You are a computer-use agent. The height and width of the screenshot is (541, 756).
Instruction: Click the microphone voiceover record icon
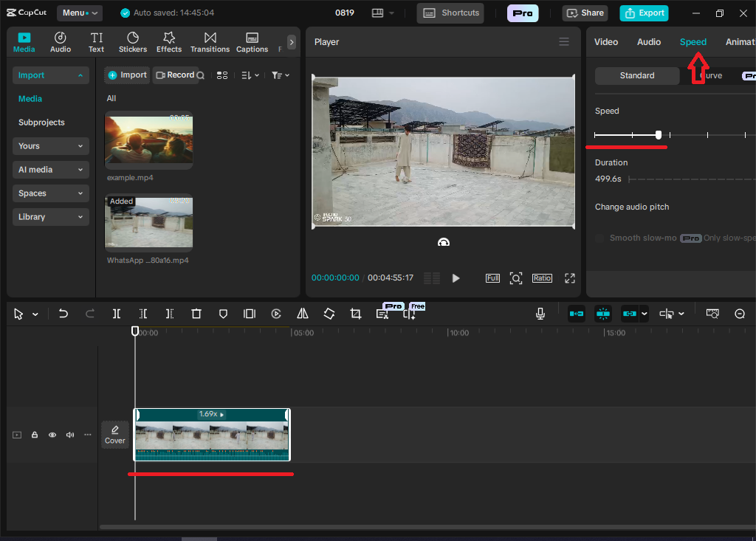click(540, 314)
